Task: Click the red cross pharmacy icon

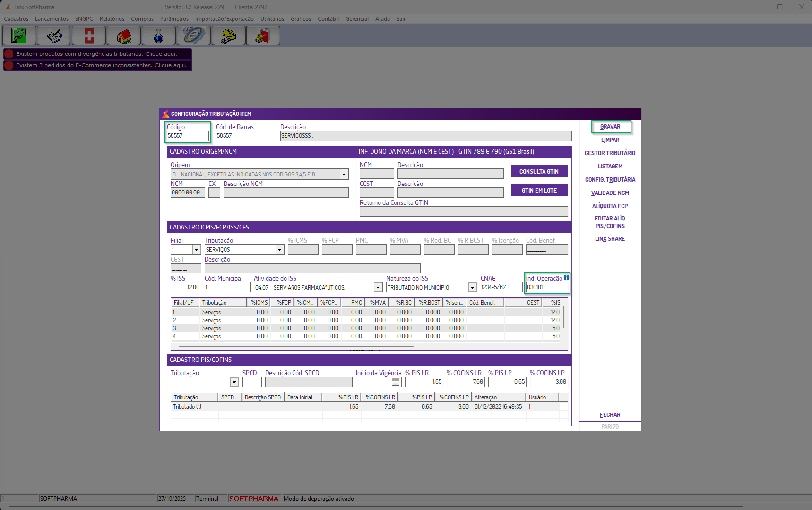Action: 89,35
